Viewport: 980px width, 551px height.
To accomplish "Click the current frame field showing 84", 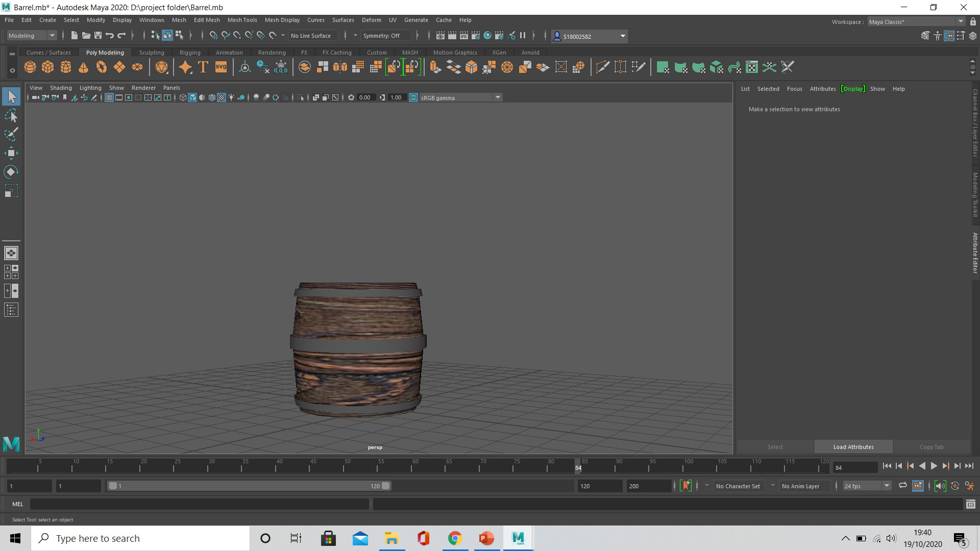I will pos(855,467).
